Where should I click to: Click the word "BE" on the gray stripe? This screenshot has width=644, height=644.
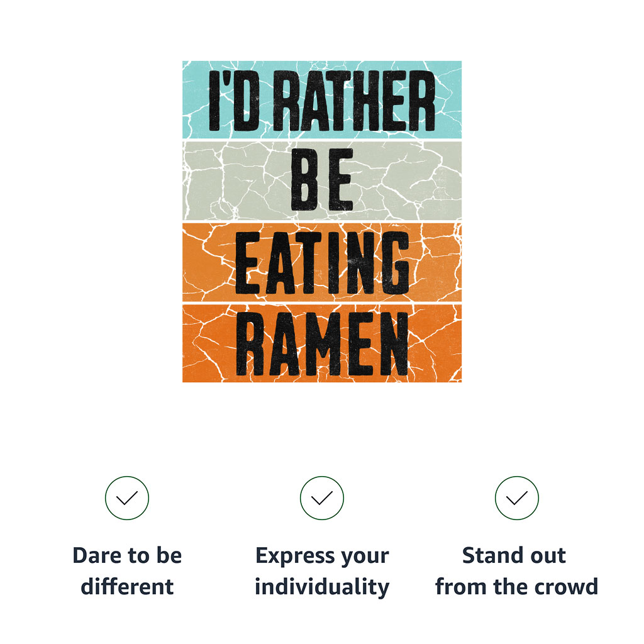(322, 180)
